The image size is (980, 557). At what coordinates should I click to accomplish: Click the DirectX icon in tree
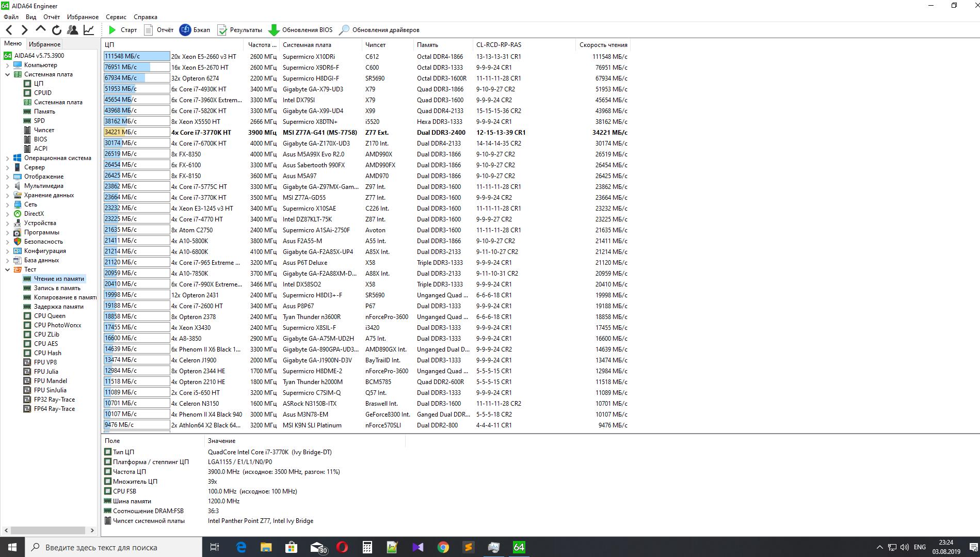click(18, 214)
